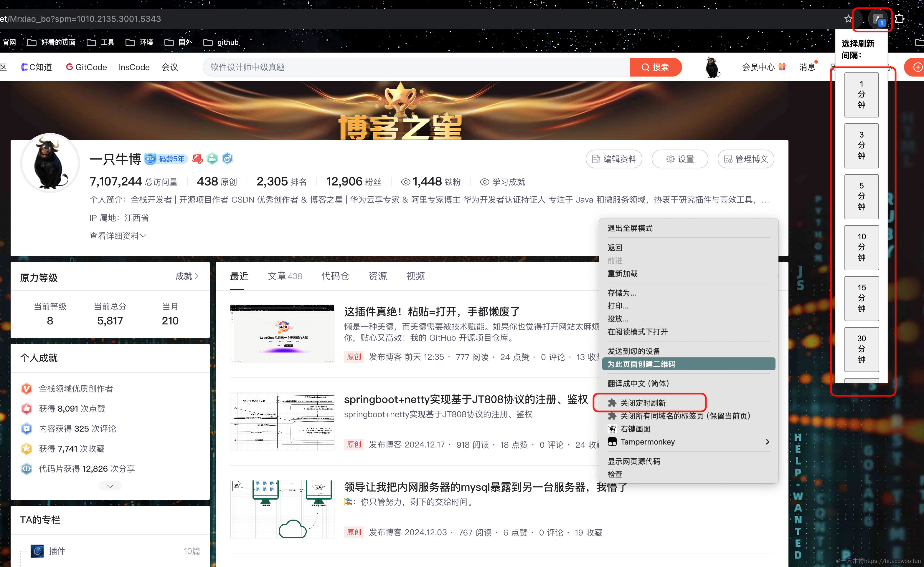This screenshot has width=924, height=567.
Task: Click the red plus create button
Action: [x=917, y=67]
